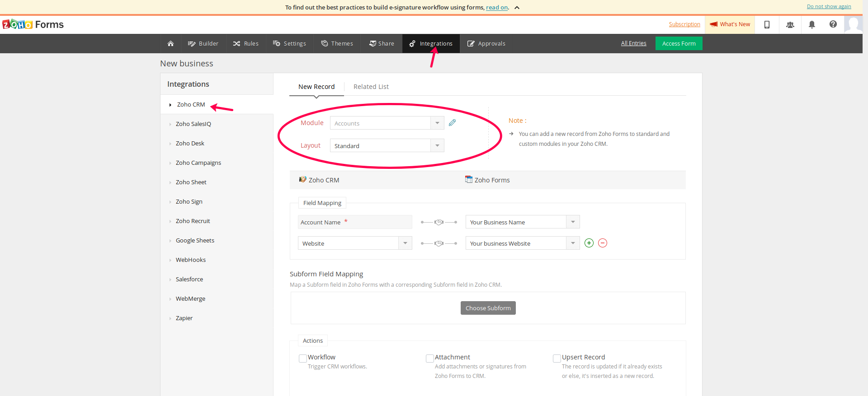Remove the Website mapping row with minus icon
The width and height of the screenshot is (868, 396).
(602, 243)
